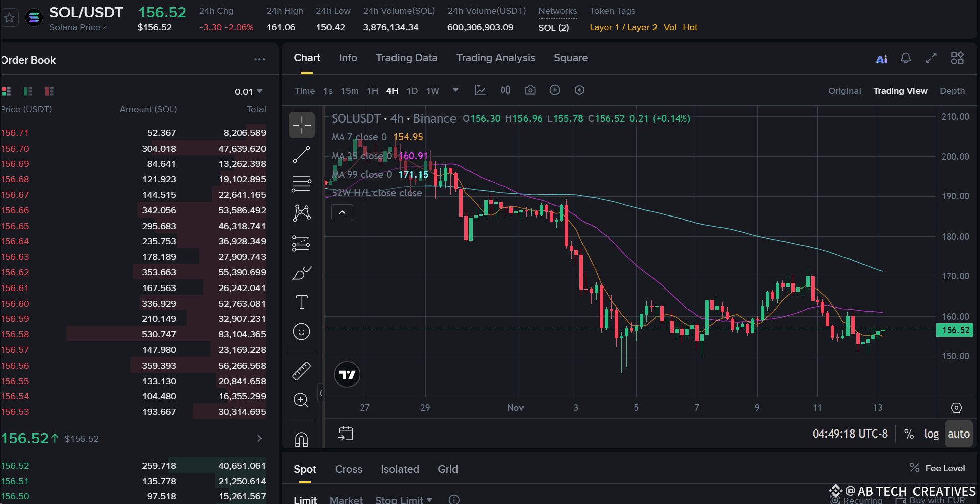Select the crosshair cursor tool
This screenshot has width=980, height=504.
click(301, 125)
